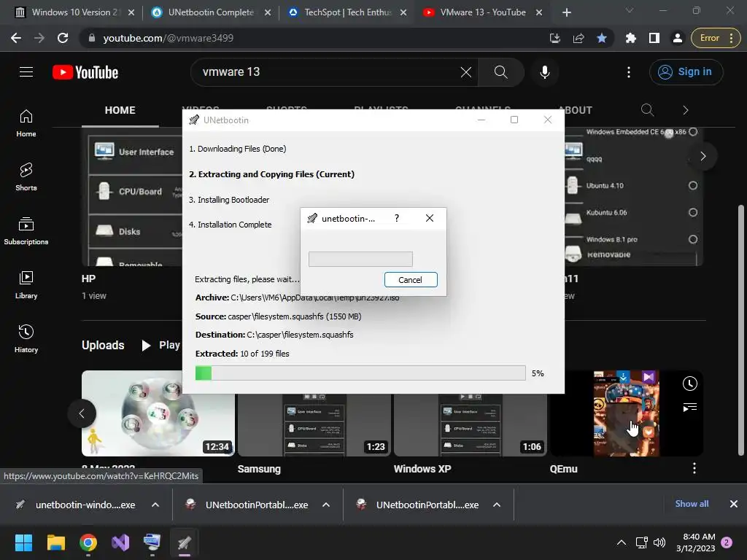Image resolution: width=747 pixels, height=560 pixels.
Task: Open Chrome tab search dropdown arrow
Action: (x=630, y=10)
